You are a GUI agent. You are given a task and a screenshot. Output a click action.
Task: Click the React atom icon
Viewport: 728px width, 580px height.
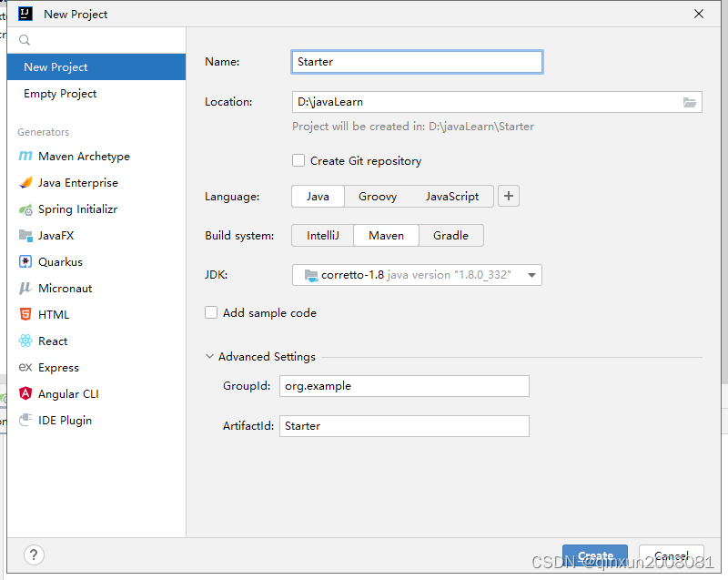click(x=25, y=341)
